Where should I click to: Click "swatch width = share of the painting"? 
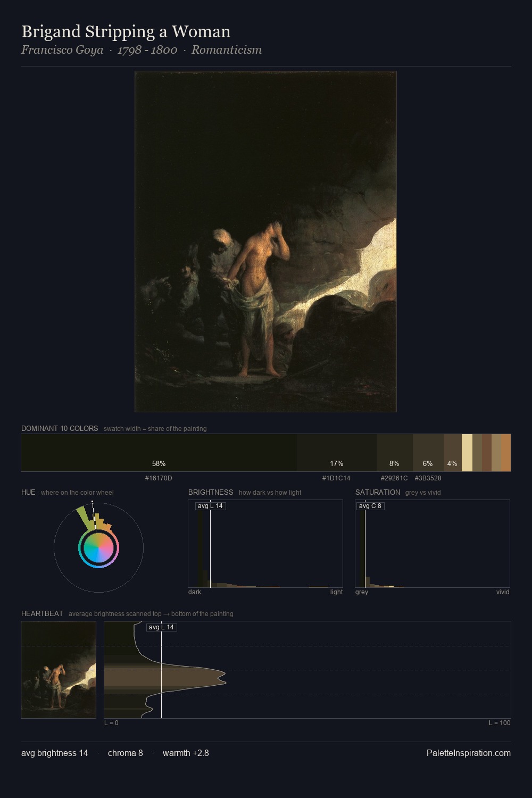[155, 429]
